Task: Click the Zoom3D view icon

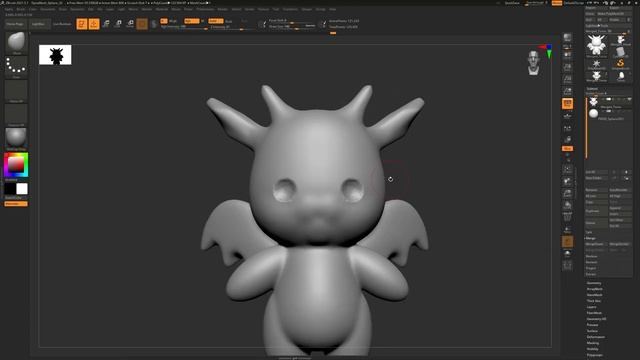Action: click(x=567, y=193)
